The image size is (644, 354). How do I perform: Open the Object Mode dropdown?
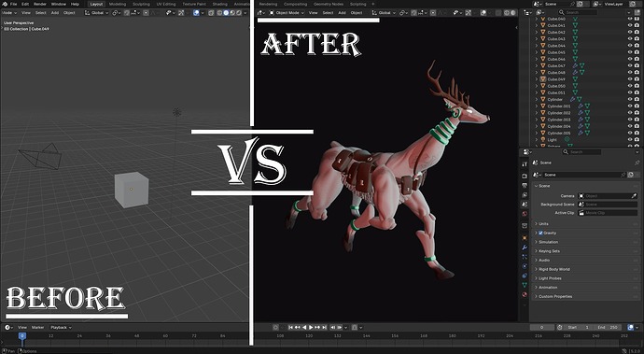click(x=287, y=13)
